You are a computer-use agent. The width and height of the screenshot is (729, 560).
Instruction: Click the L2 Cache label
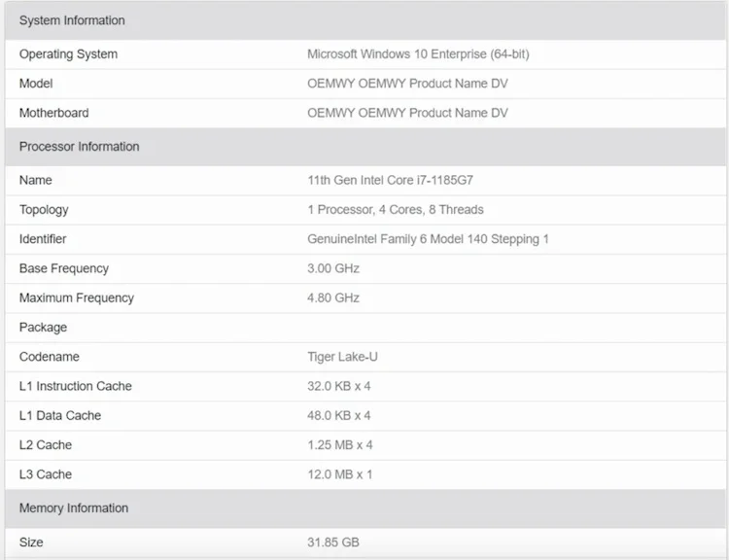tap(46, 445)
